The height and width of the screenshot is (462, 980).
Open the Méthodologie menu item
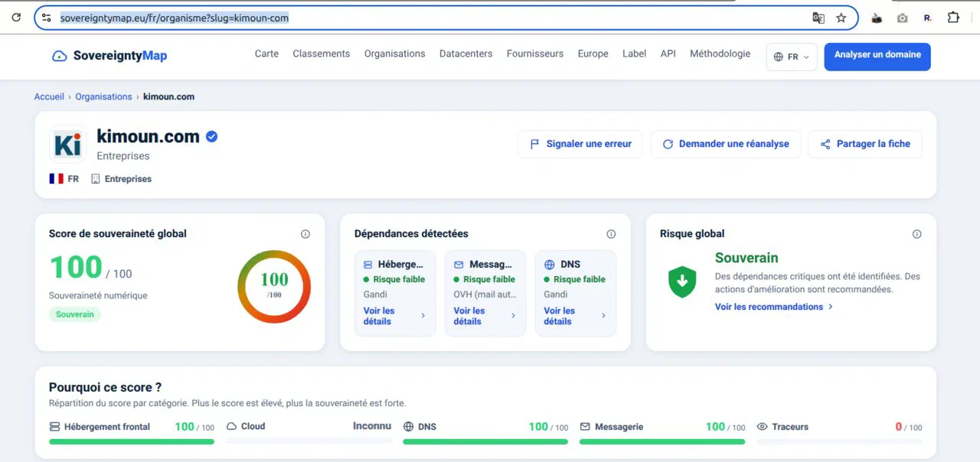click(x=720, y=54)
